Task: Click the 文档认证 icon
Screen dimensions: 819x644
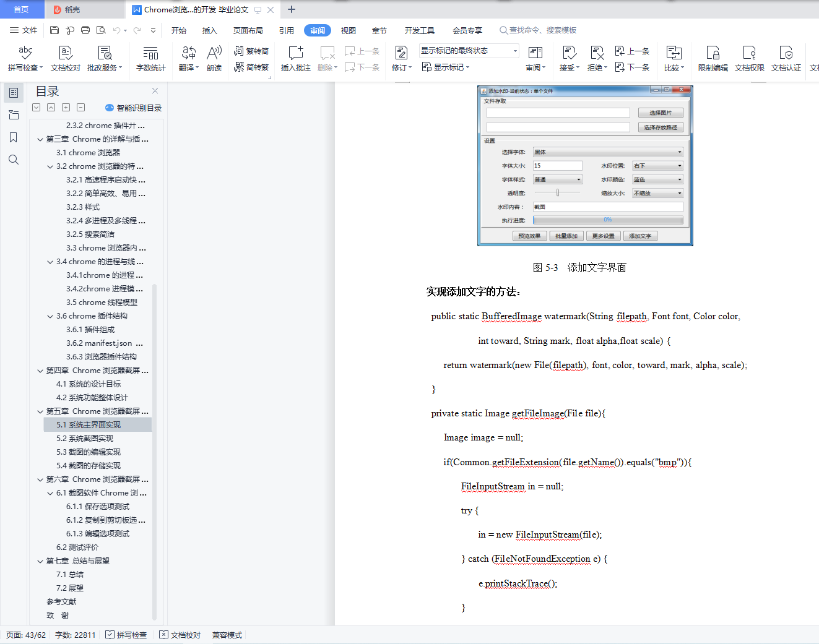Action: click(786, 53)
